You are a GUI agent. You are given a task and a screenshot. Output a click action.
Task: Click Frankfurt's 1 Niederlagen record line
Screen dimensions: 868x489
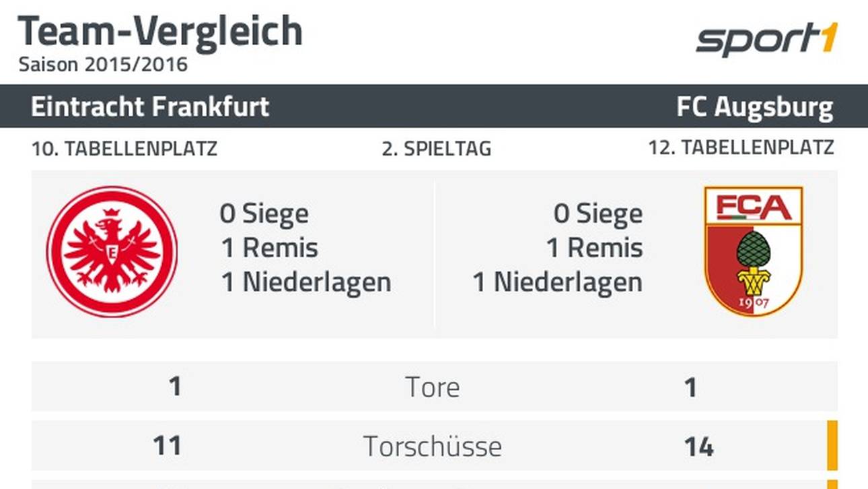[306, 282]
